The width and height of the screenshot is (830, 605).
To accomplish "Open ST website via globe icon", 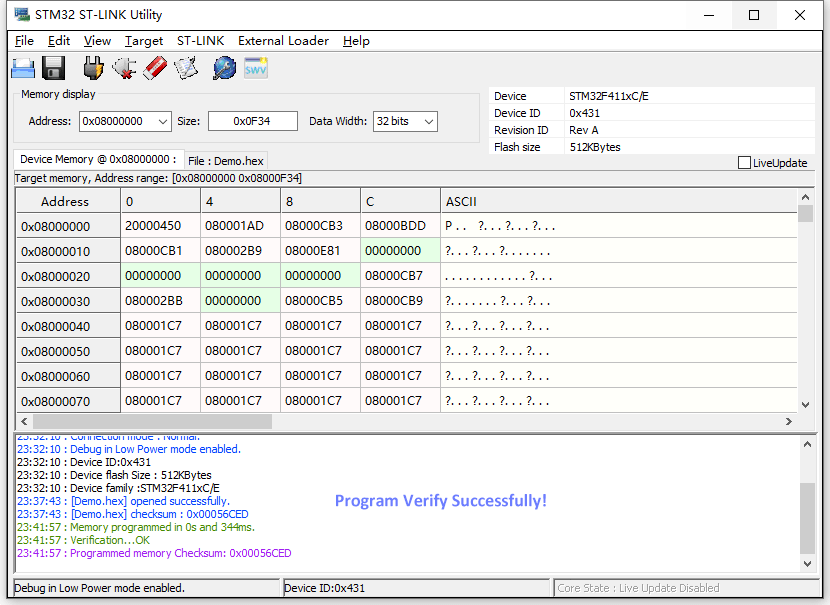I will [224, 68].
